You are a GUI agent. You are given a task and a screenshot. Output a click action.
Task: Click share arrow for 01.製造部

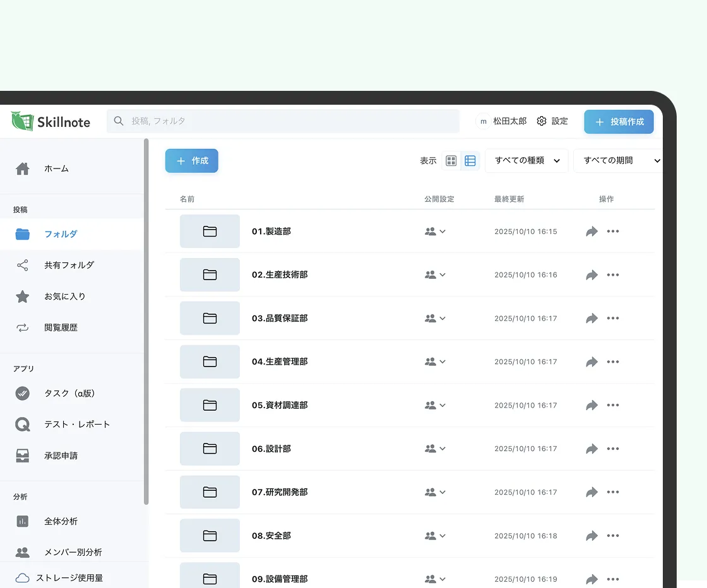[591, 232]
